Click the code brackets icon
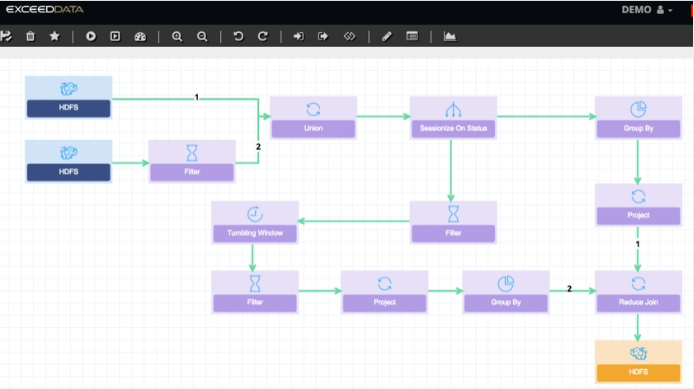This screenshot has width=694, height=389. pos(350,36)
